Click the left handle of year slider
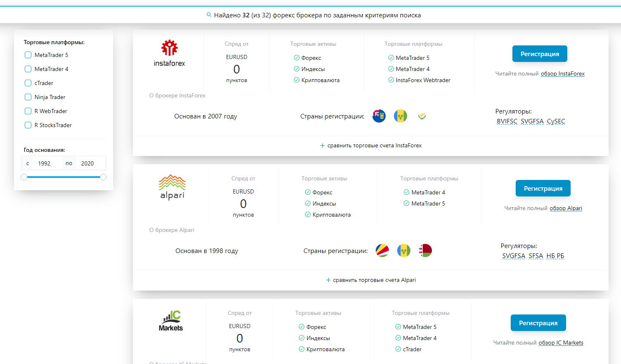Viewport: 621px width, 364px height. click(x=24, y=177)
